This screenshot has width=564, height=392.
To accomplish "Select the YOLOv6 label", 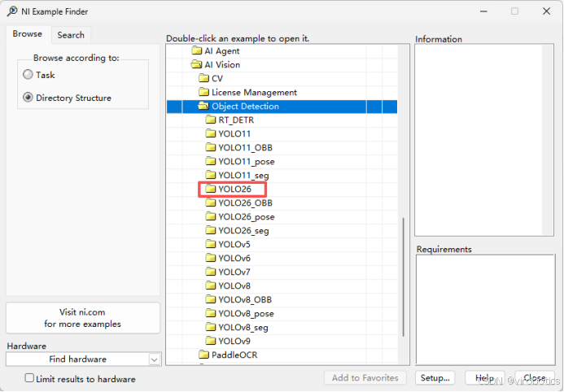I will tap(234, 259).
